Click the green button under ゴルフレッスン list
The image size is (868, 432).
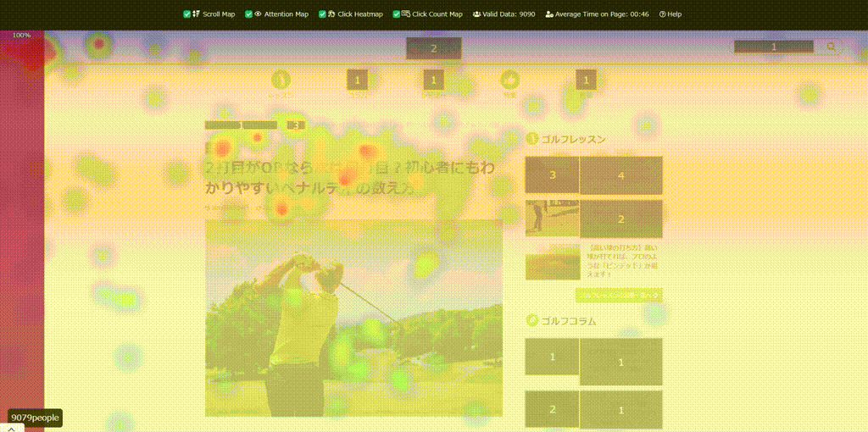(619, 296)
